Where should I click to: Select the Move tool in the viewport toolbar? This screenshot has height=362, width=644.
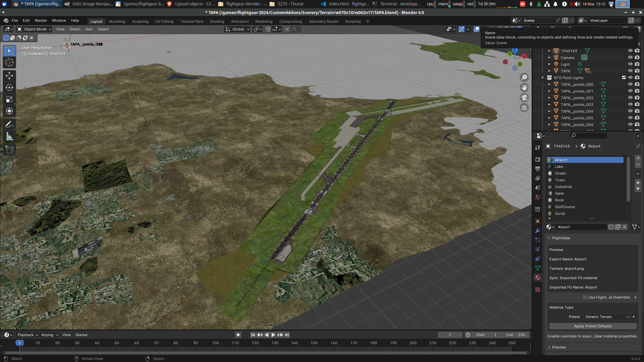[x=9, y=76]
